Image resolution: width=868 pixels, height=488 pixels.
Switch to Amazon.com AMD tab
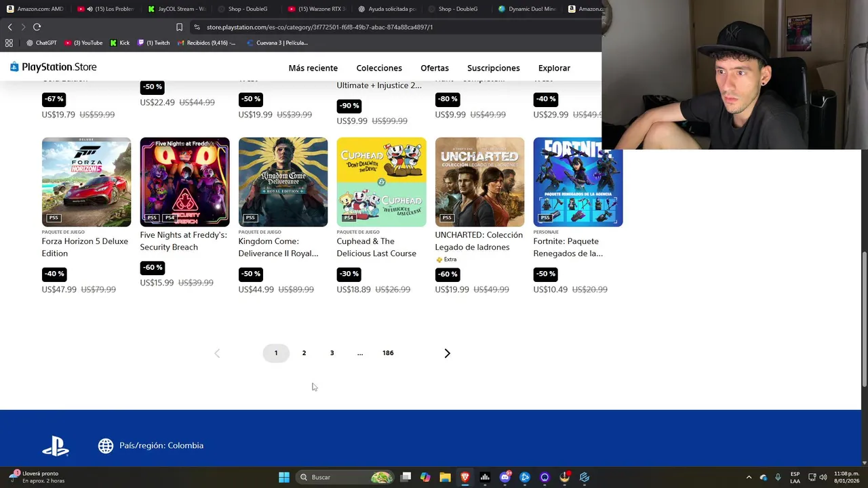coord(35,9)
